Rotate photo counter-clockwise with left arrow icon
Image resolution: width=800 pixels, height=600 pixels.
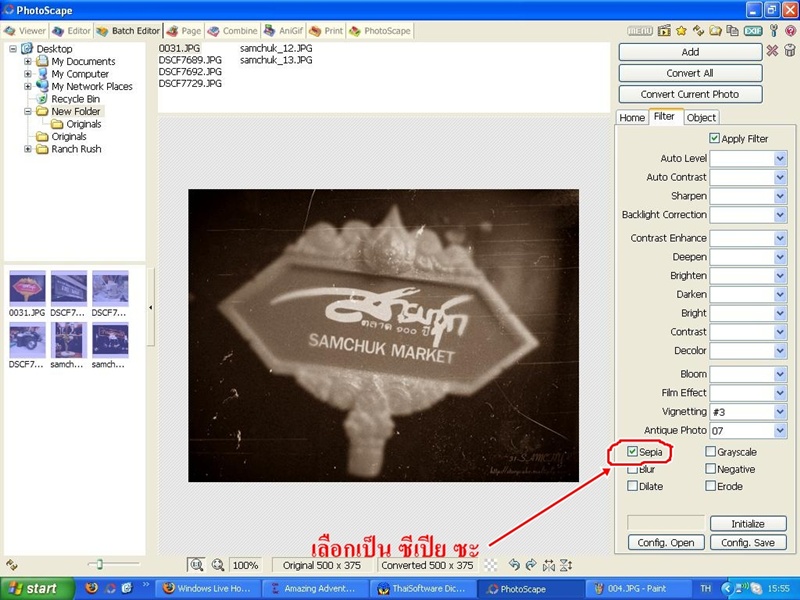click(x=514, y=565)
